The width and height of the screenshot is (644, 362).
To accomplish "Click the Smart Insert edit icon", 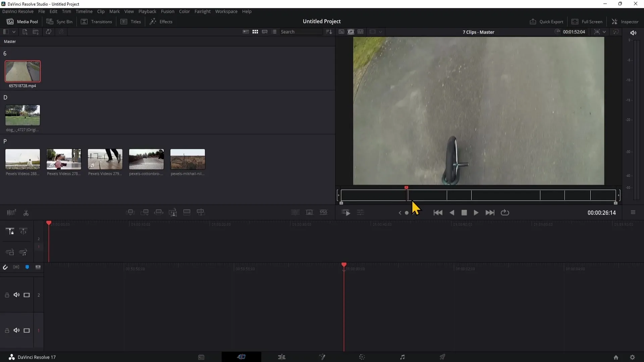I will point(130,213).
